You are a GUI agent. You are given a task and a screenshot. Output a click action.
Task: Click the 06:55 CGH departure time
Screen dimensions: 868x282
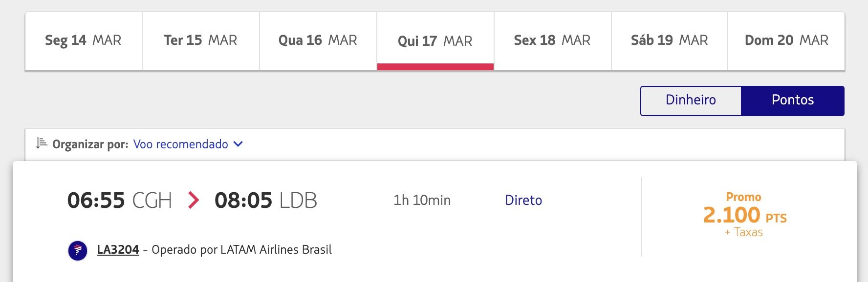[x=120, y=201]
